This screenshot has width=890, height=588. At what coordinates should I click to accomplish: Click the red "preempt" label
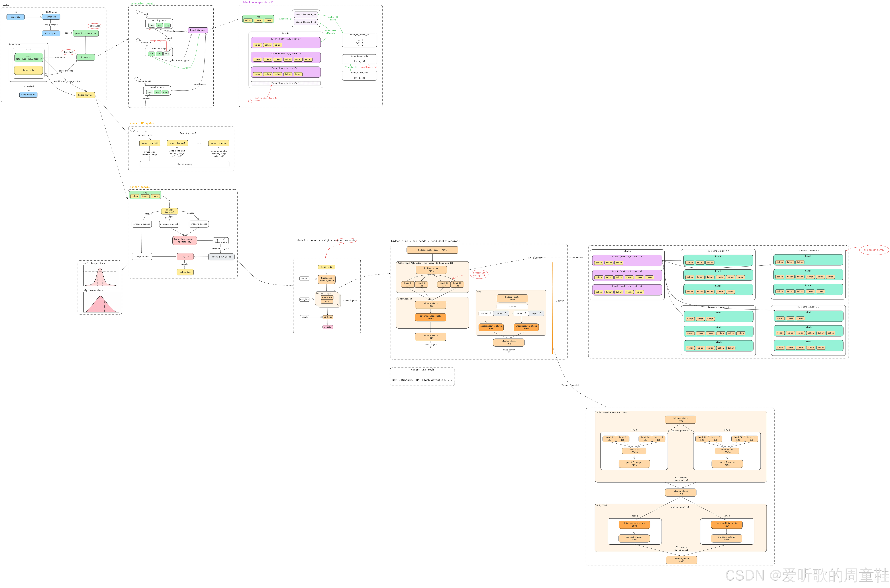click(x=158, y=40)
